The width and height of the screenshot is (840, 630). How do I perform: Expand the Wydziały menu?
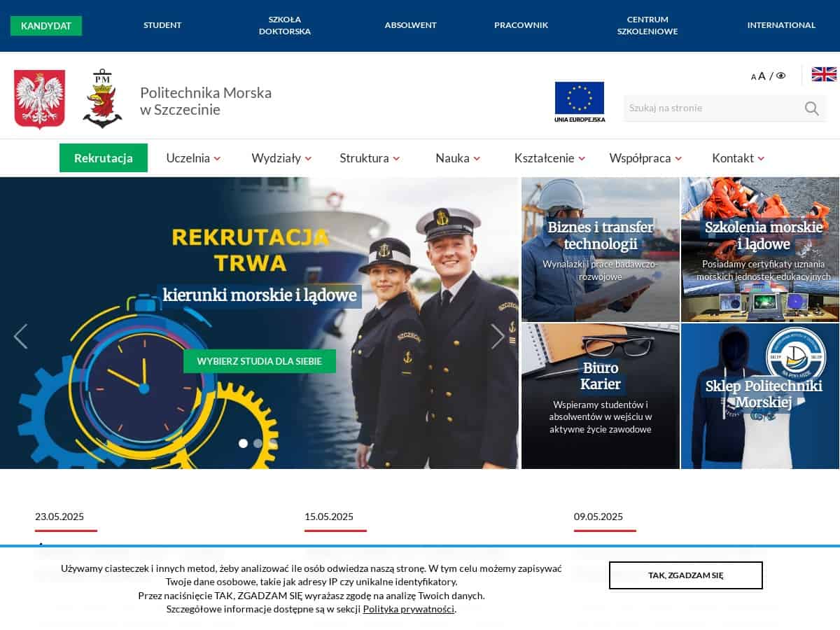(281, 158)
